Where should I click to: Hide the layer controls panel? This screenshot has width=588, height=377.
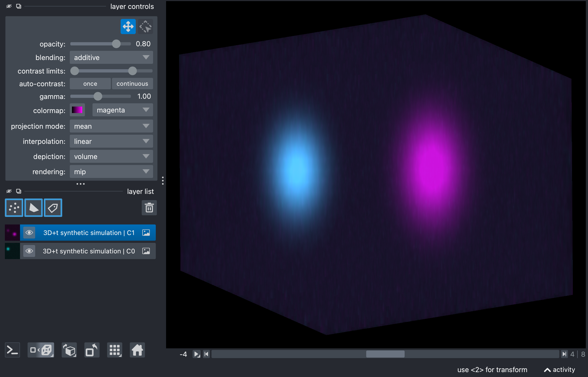click(9, 6)
